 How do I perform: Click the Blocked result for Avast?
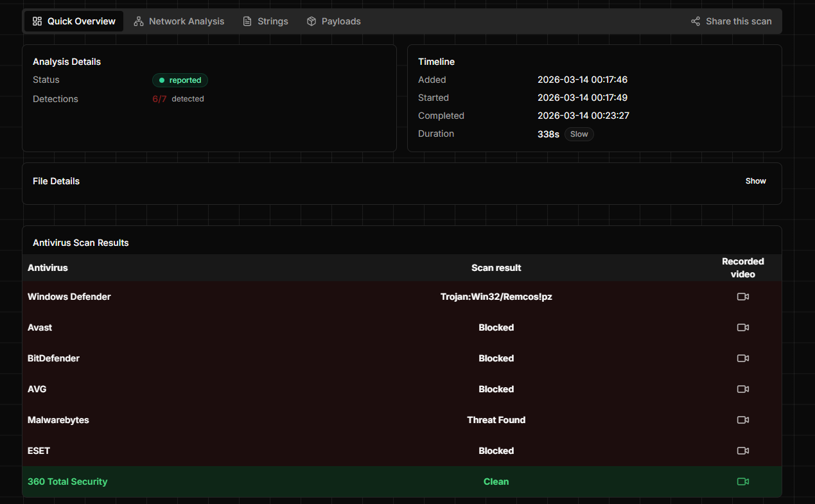coord(496,327)
